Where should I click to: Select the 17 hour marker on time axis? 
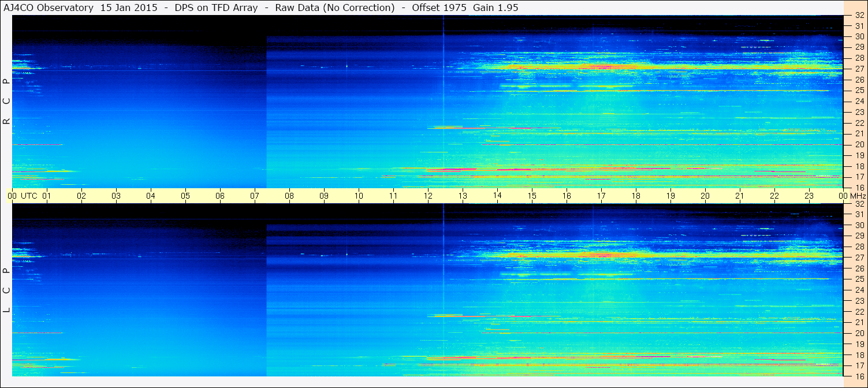coord(601,196)
